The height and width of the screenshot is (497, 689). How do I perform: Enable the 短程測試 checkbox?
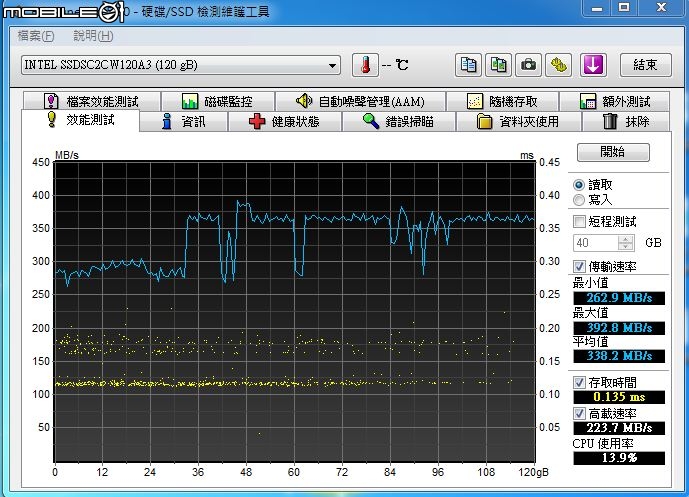[x=579, y=221]
